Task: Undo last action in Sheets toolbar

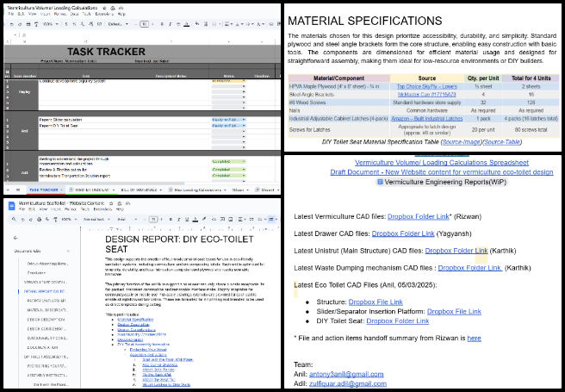Action: [12, 24]
